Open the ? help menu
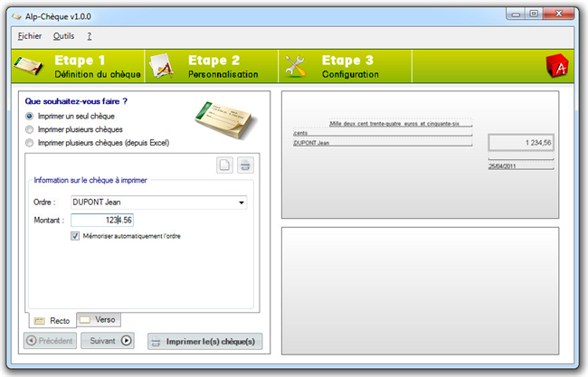588x377 pixels. coord(90,36)
